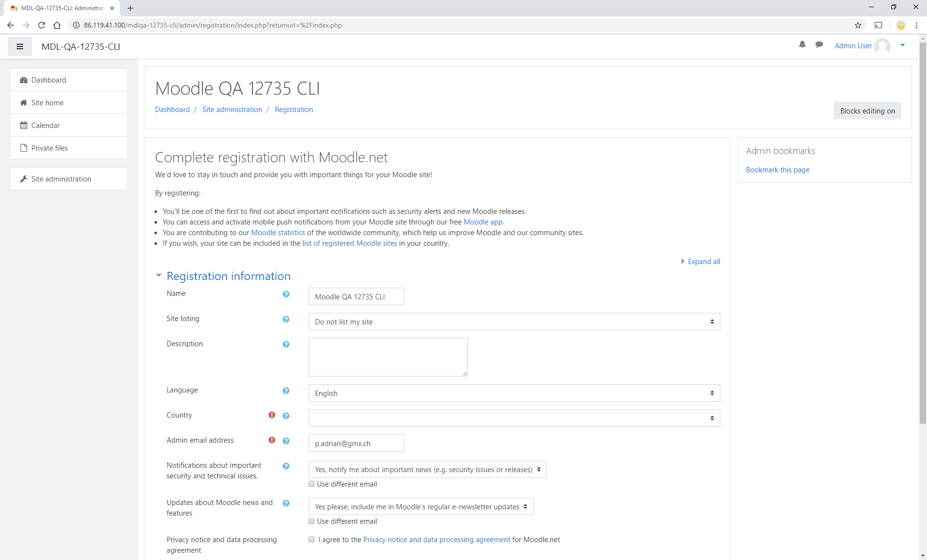The image size is (927, 560).
Task: Click help icon for Moodle news updates
Action: [286, 503]
